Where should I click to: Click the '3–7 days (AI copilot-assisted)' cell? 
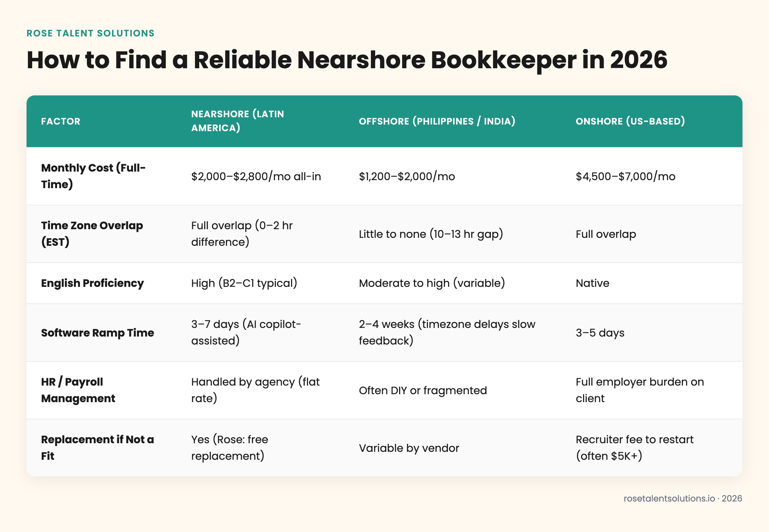tap(246, 332)
